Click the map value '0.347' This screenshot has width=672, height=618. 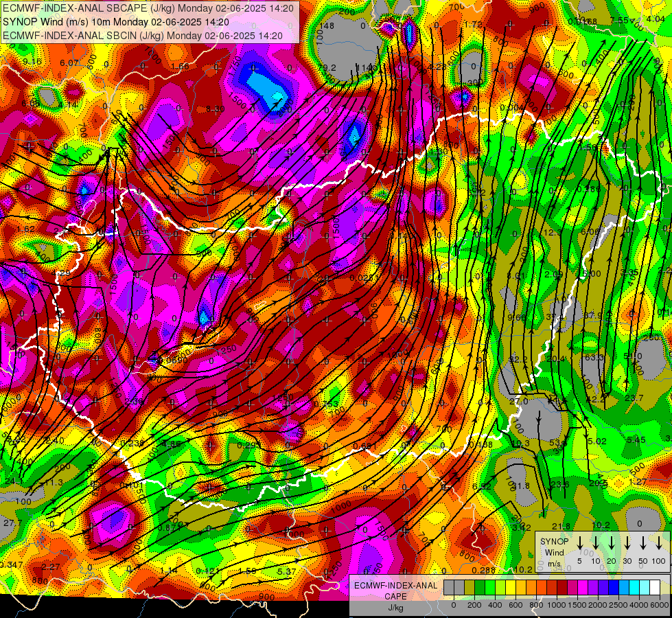[x=12, y=565]
